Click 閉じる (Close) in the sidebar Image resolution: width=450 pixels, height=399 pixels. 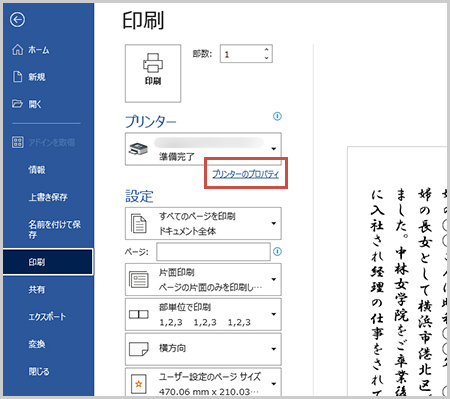pyautogui.click(x=39, y=371)
